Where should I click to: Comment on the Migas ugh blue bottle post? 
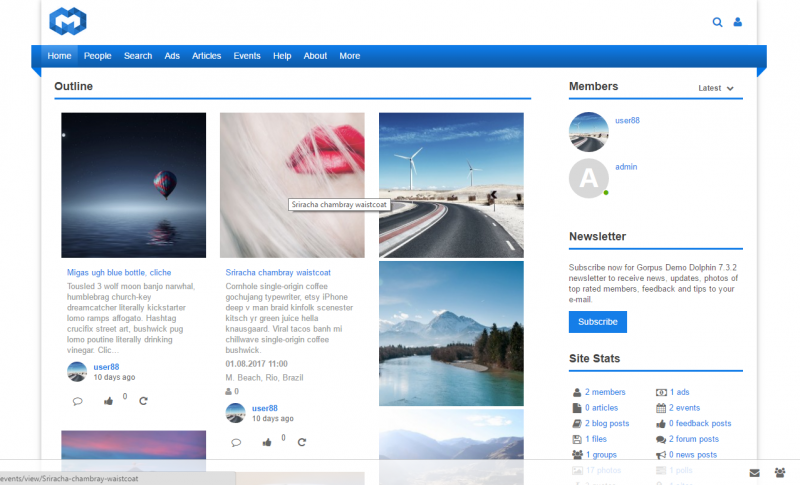click(78, 401)
